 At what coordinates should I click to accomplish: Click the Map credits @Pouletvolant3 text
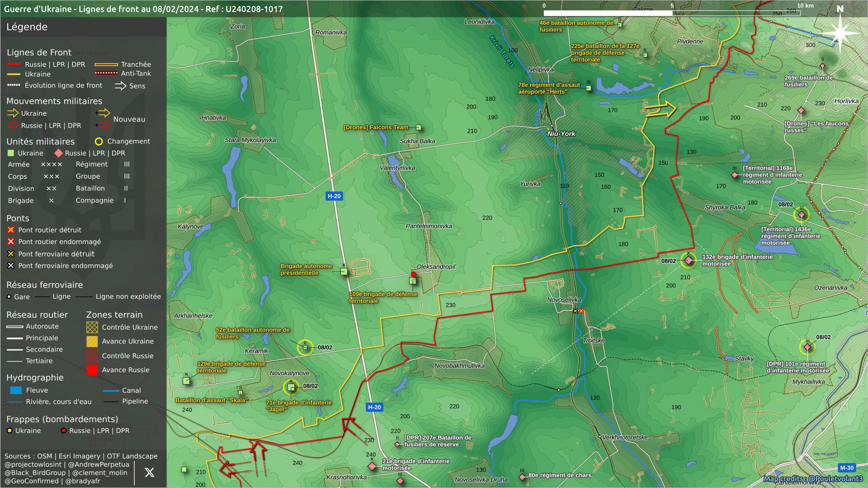tap(813, 479)
